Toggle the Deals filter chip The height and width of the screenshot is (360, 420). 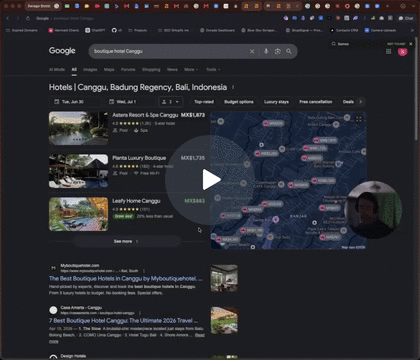click(348, 102)
